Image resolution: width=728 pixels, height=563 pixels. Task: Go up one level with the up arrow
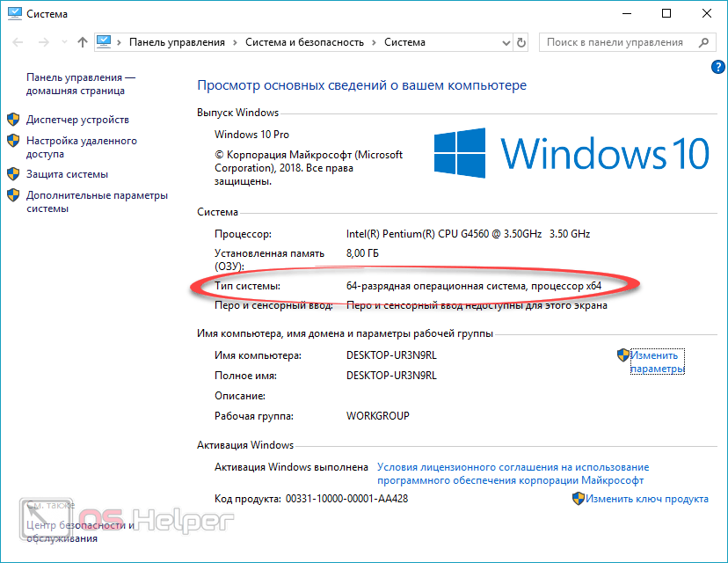(83, 42)
